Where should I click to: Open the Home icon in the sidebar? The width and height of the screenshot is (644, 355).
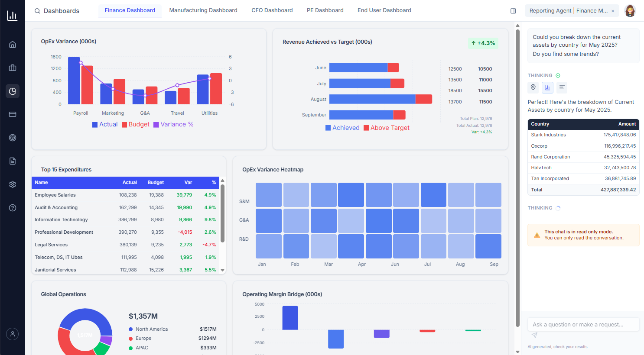tap(13, 45)
